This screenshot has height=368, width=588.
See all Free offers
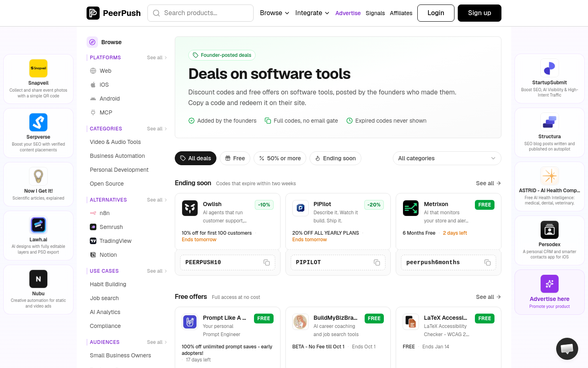488,297
